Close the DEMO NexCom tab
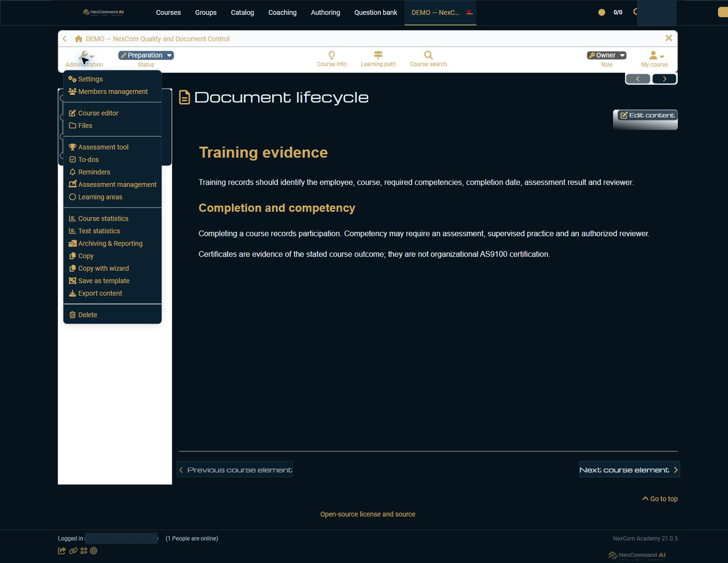Image resolution: width=728 pixels, height=563 pixels. point(469,12)
